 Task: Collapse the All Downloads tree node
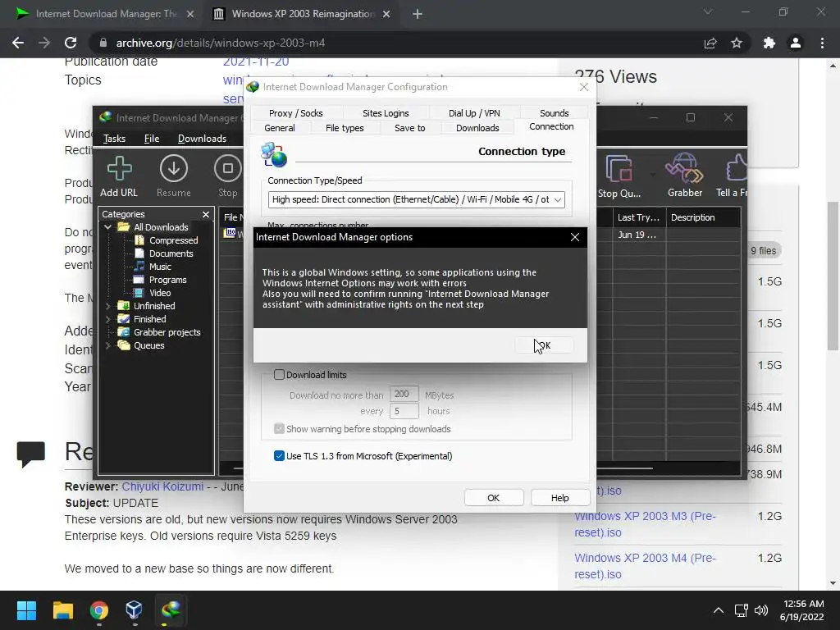pos(108,227)
